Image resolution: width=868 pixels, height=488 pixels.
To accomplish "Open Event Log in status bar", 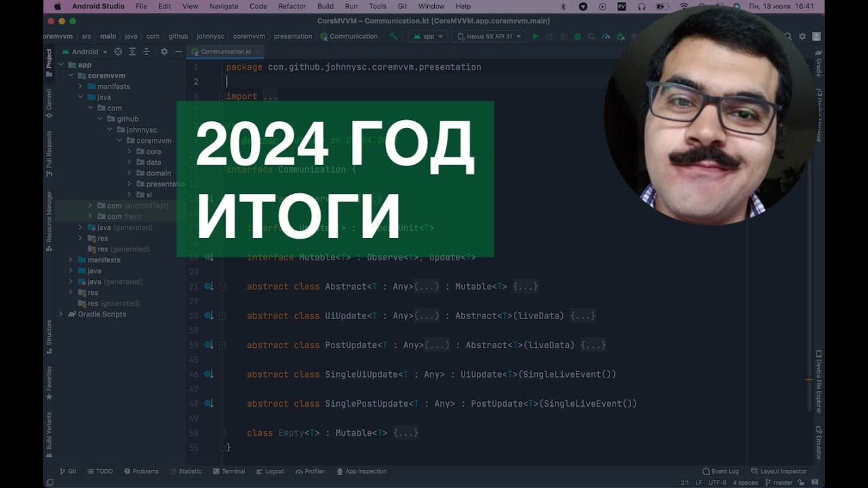I will (x=721, y=472).
